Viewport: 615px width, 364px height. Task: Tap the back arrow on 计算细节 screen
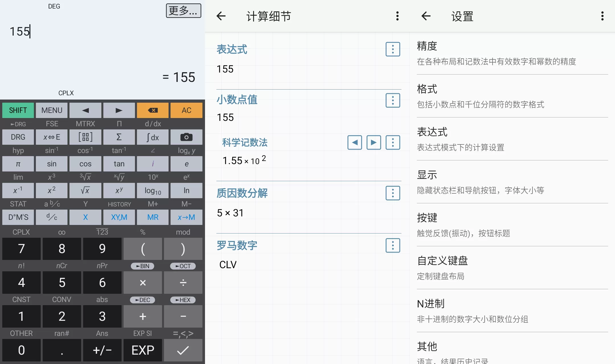[222, 16]
